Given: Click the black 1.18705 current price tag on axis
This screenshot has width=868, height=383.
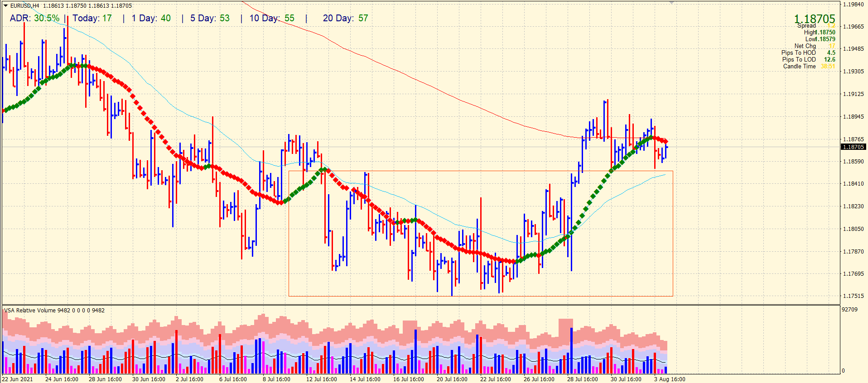Looking at the screenshot, I should pyautogui.click(x=854, y=147).
